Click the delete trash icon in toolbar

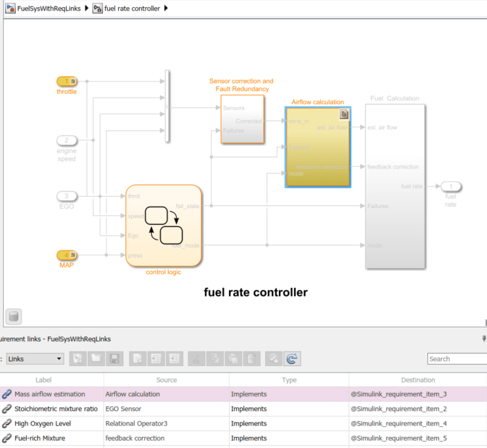pos(251,359)
